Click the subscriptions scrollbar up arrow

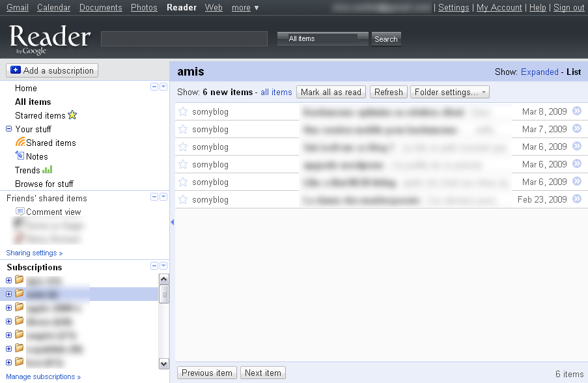(164, 279)
